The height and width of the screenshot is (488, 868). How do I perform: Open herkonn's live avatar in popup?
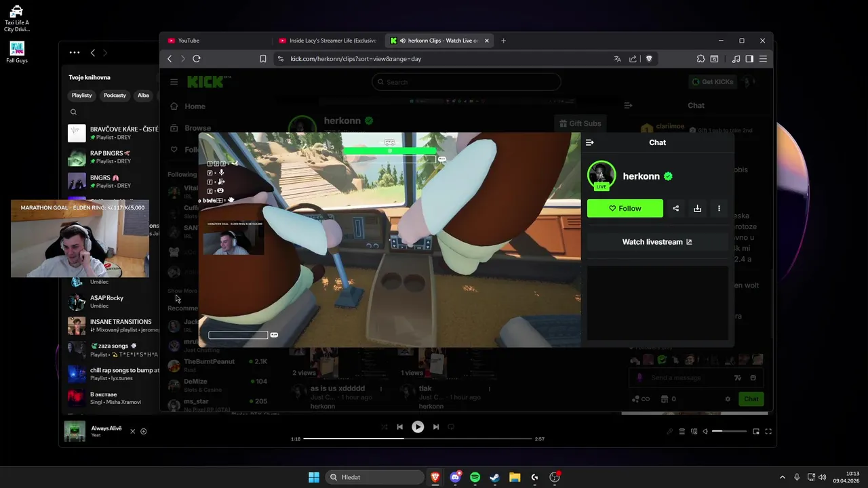coord(601,176)
